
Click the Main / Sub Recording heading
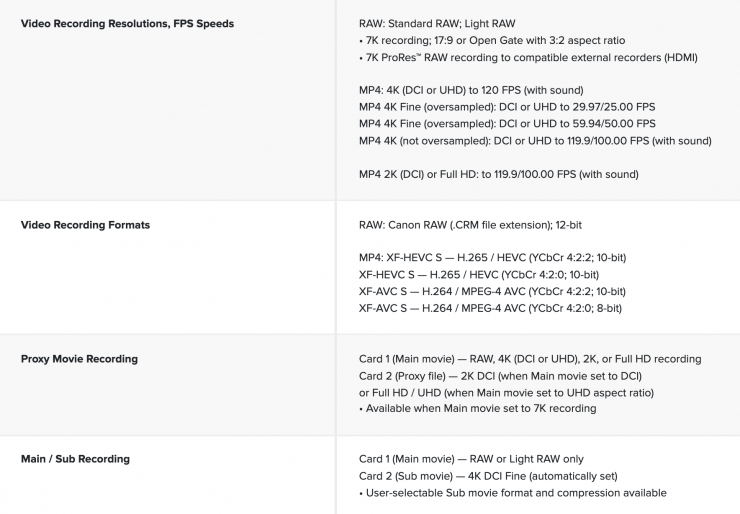[75, 459]
